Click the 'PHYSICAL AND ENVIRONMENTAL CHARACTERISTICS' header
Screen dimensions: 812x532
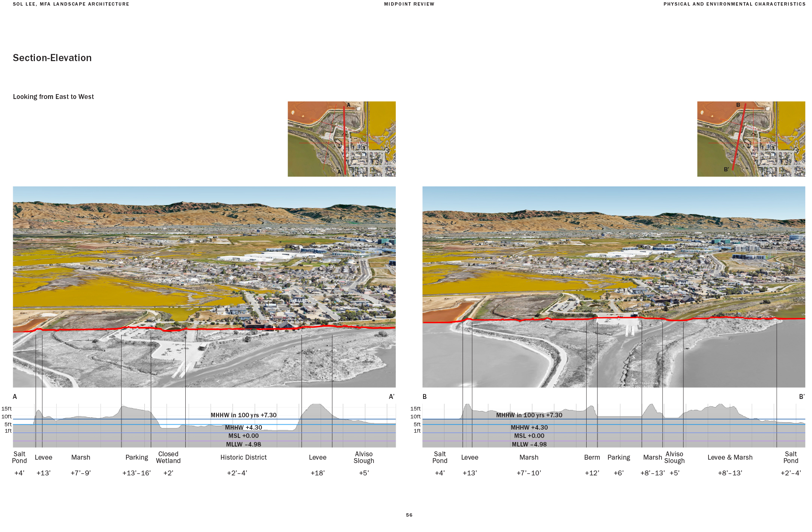(734, 4)
